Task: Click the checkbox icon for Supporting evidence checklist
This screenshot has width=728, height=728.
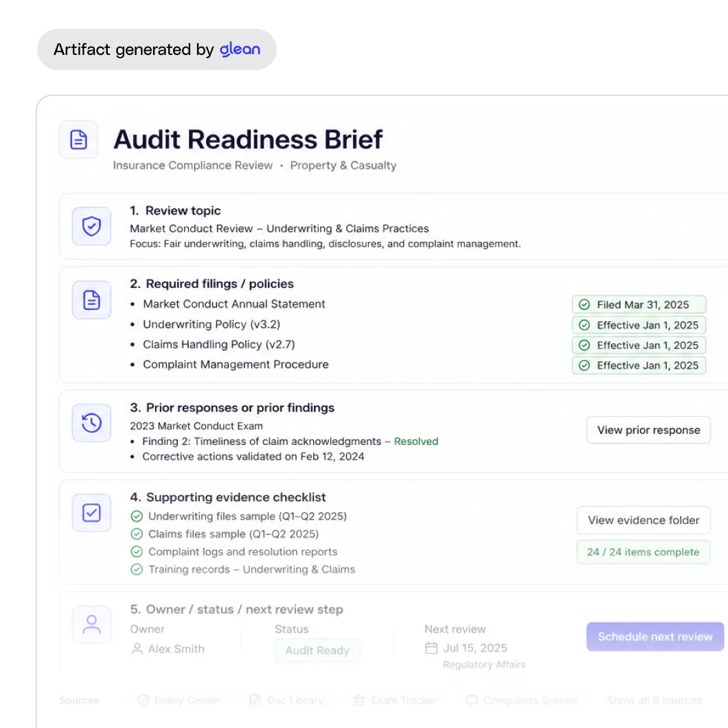Action: 91,512
